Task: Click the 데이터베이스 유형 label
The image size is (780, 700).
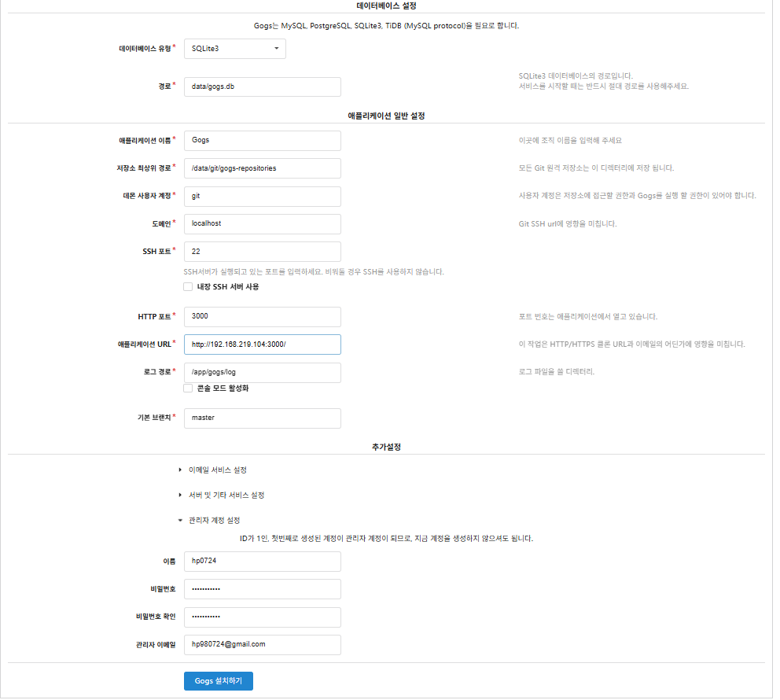Action: pos(146,49)
